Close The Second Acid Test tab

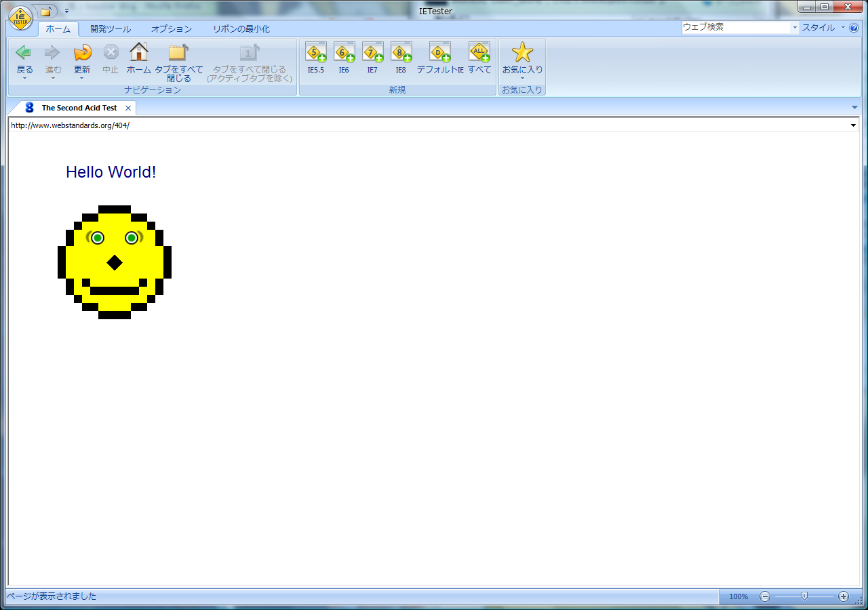click(x=128, y=108)
